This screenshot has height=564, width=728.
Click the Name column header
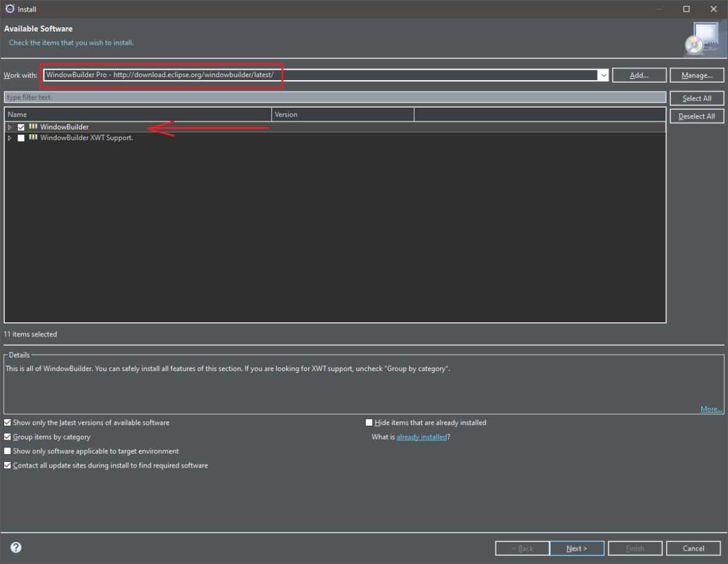point(138,114)
